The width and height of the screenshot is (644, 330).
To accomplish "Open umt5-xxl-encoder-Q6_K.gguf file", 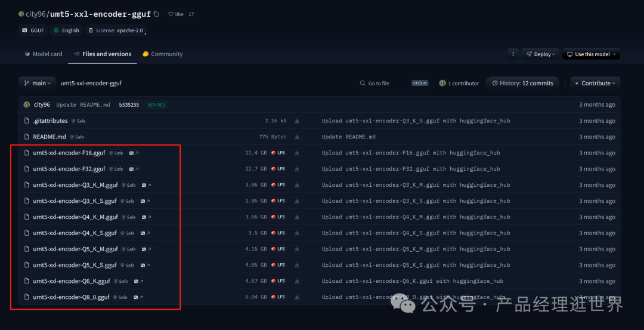I will pos(72,281).
